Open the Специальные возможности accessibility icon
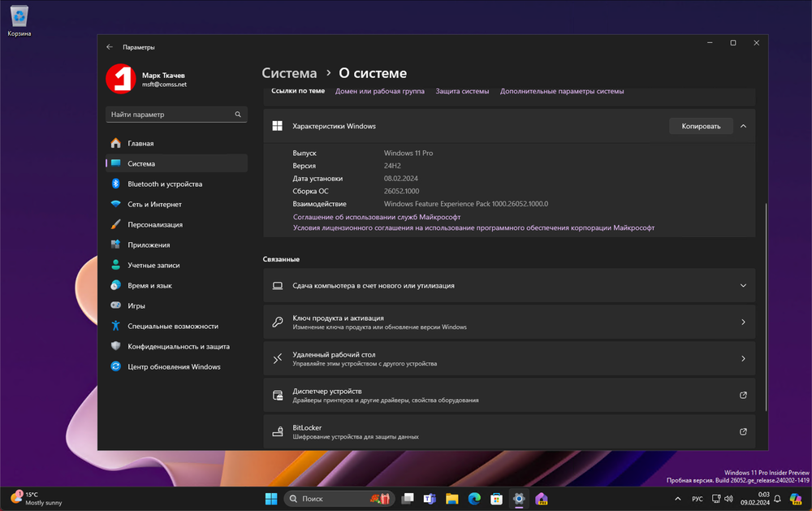The image size is (812, 511). pyautogui.click(x=115, y=326)
